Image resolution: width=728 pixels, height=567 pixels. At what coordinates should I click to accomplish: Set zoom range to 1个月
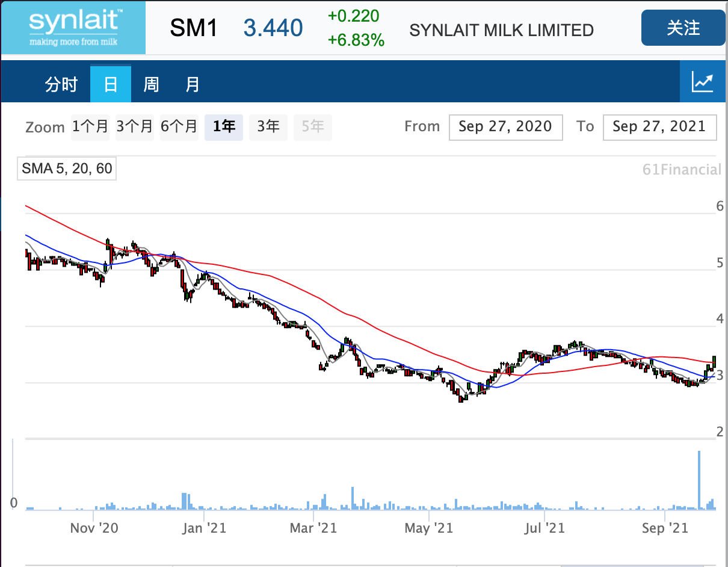click(90, 127)
